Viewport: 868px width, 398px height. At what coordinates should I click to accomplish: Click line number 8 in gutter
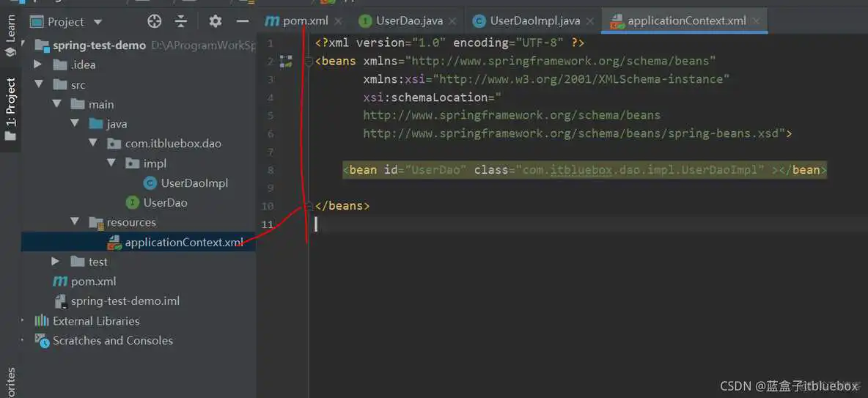(x=270, y=170)
